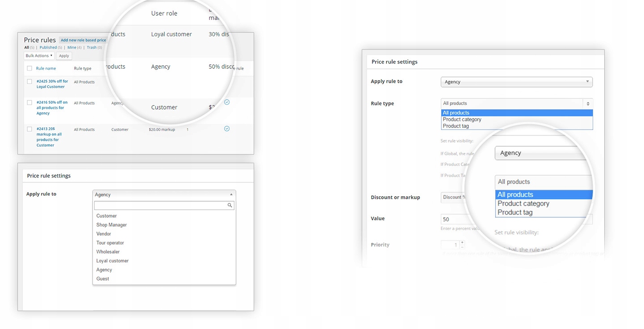Click the magnifier icon in the role search box
644x329 pixels.
pyautogui.click(x=230, y=206)
